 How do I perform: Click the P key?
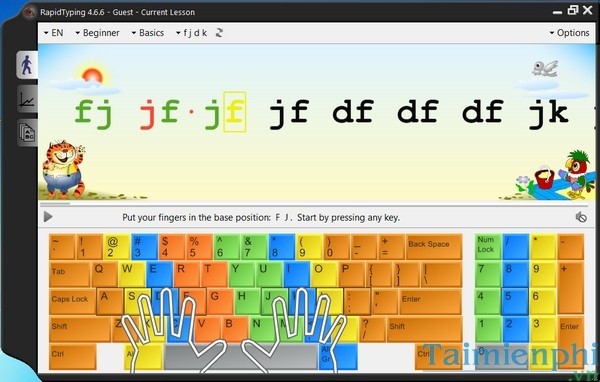352,274
